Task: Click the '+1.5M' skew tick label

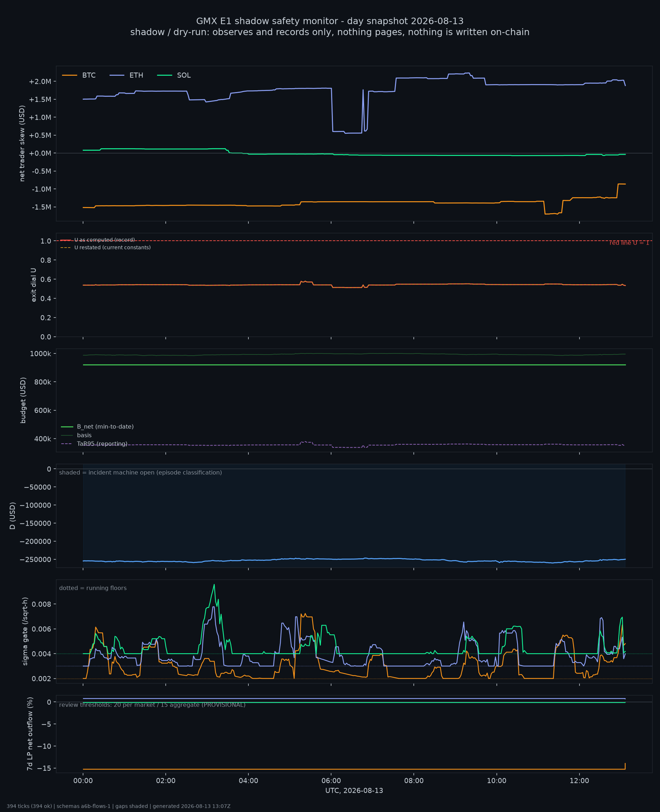Action: click(40, 100)
